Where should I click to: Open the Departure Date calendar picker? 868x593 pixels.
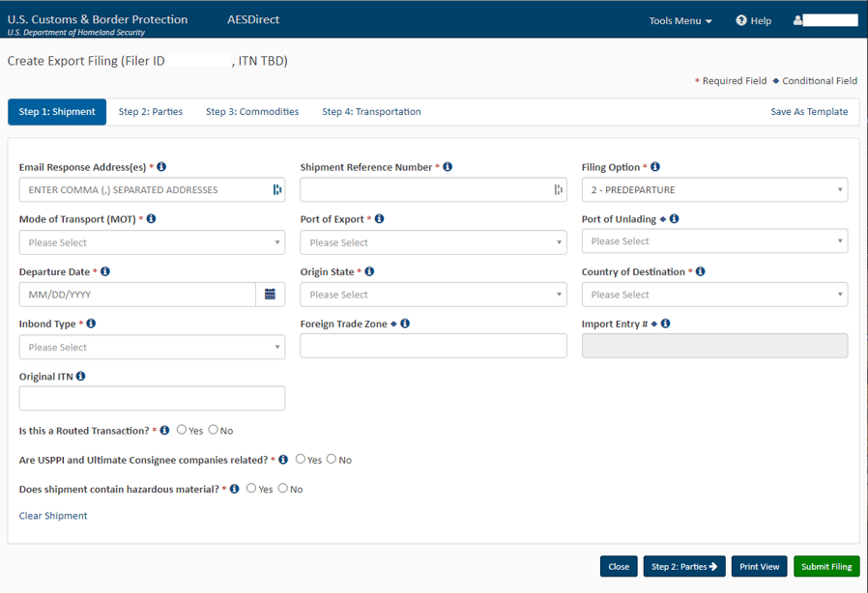(272, 294)
